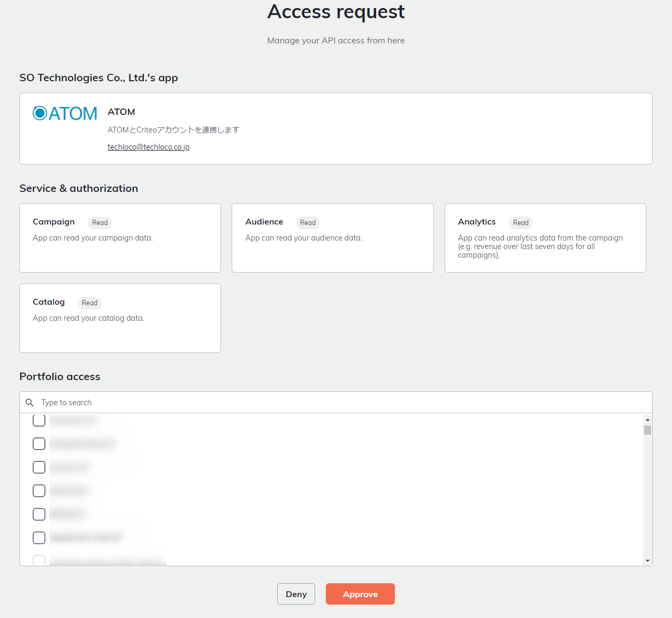Click the ATOM app logo
The width and height of the screenshot is (672, 618).
point(65,113)
